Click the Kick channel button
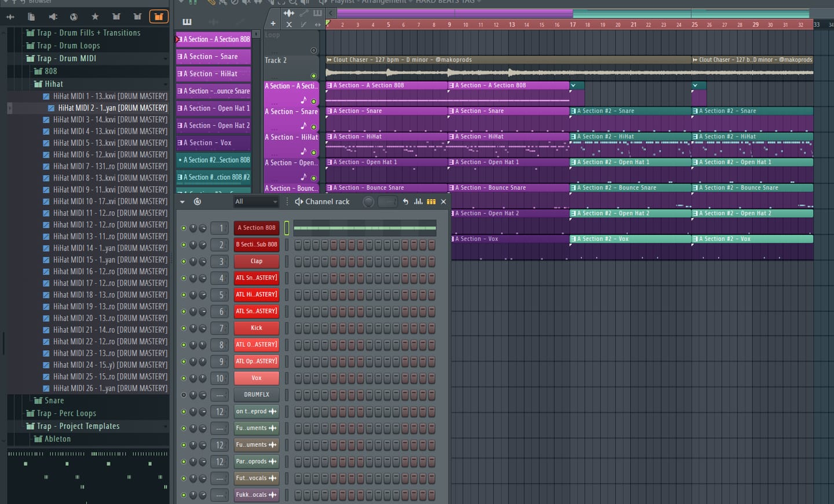 click(257, 328)
